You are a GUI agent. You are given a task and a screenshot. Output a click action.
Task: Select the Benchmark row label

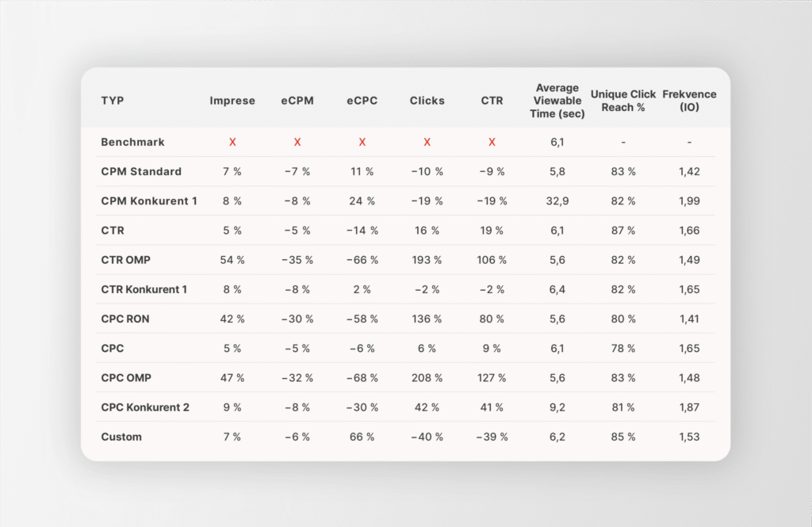click(132, 142)
